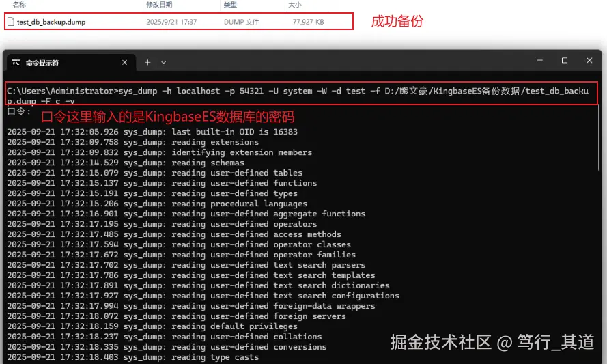Click the 'text search parsers' log line
This screenshot has width=607, height=364.
[x=186, y=265]
